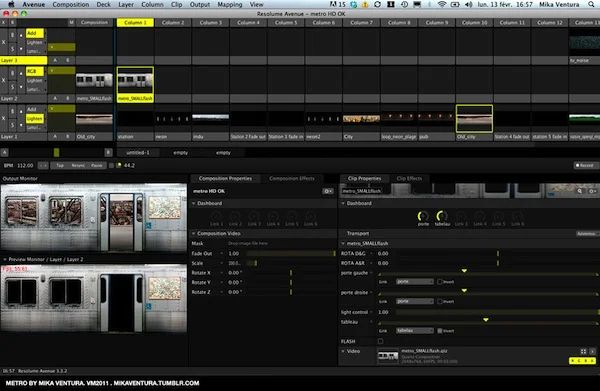Open the tableau link dropdown
The width and height of the screenshot is (600, 391).
coord(415,331)
